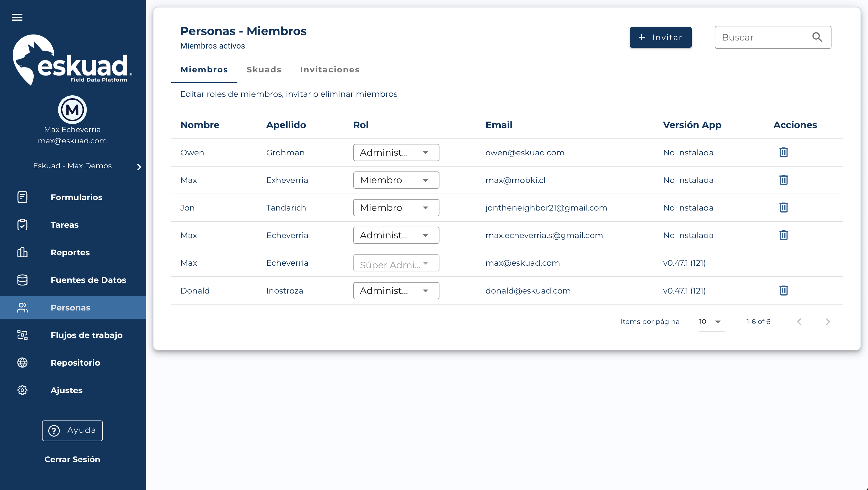Select the Miembros tab

pyautogui.click(x=204, y=70)
